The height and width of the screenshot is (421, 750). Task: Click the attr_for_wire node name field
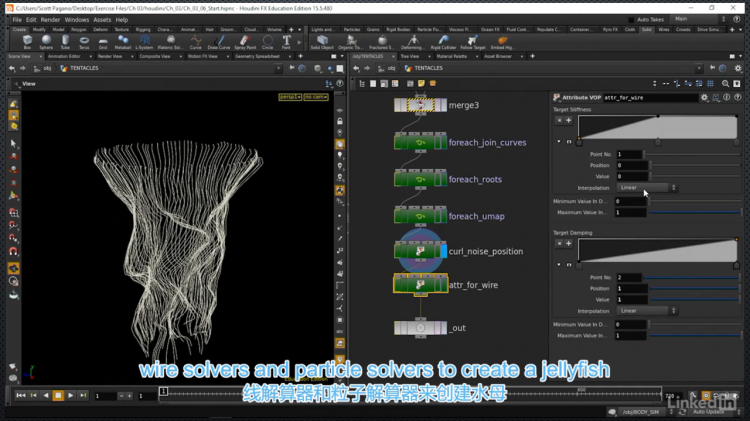pos(650,98)
